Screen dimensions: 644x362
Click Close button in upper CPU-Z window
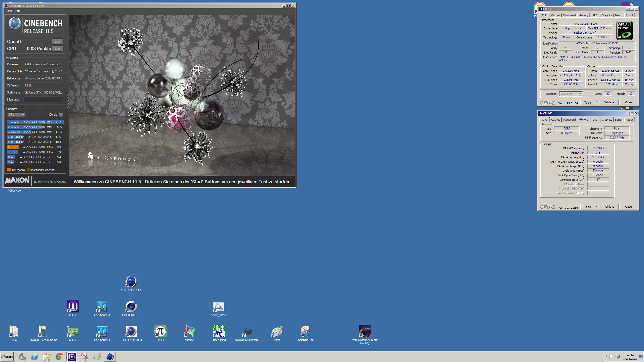click(628, 102)
